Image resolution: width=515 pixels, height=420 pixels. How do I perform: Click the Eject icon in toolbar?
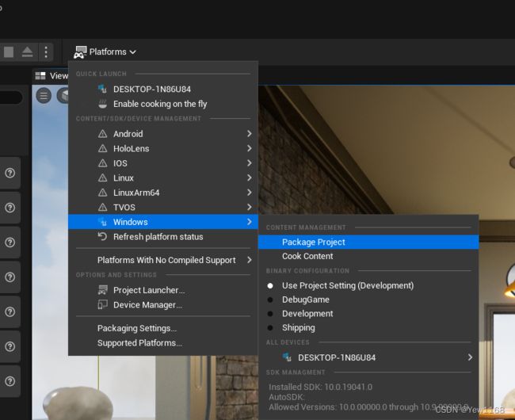click(x=27, y=52)
